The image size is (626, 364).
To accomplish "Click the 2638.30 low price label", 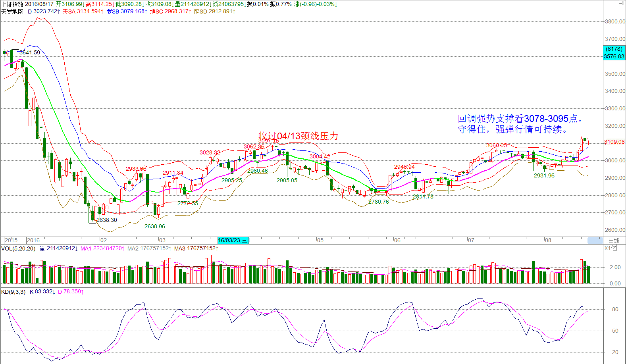I will 107,220.
